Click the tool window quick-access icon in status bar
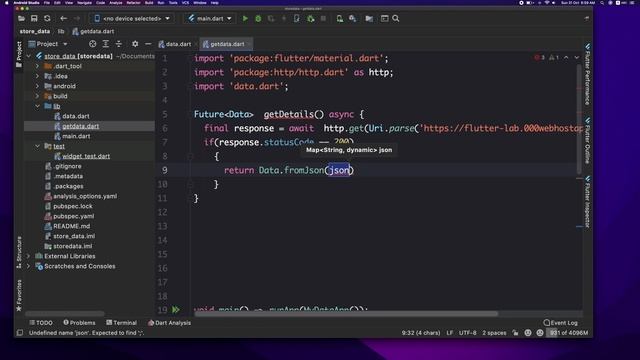Viewport: 640px width, 360px height. pos(19,333)
